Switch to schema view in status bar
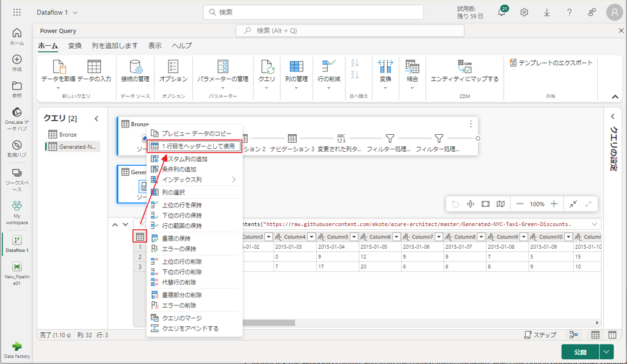Screen dimensions: 627x364 pyautogui.click(x=612, y=335)
